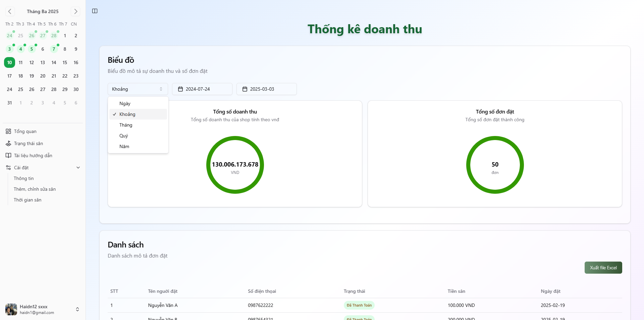Select the checked Khoảng option
The image size is (644, 320).
(127, 114)
